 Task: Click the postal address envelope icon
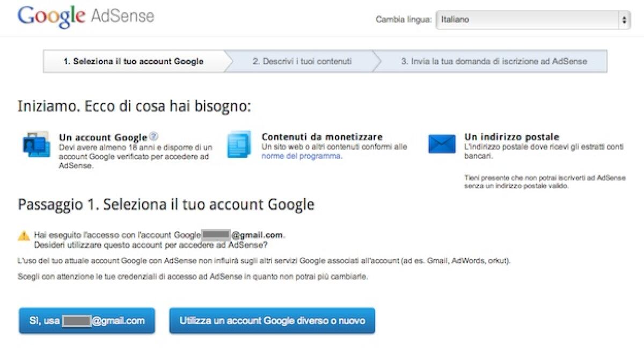[442, 144]
